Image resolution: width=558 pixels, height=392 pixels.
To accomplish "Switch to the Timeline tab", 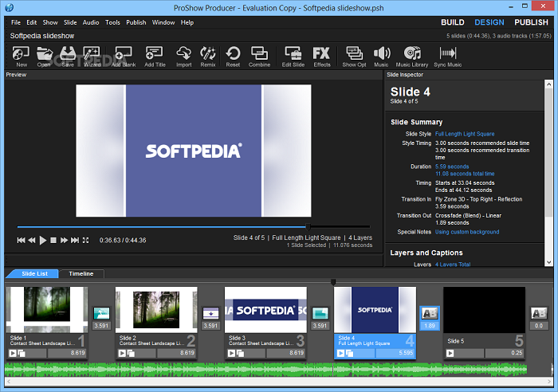I will click(81, 273).
